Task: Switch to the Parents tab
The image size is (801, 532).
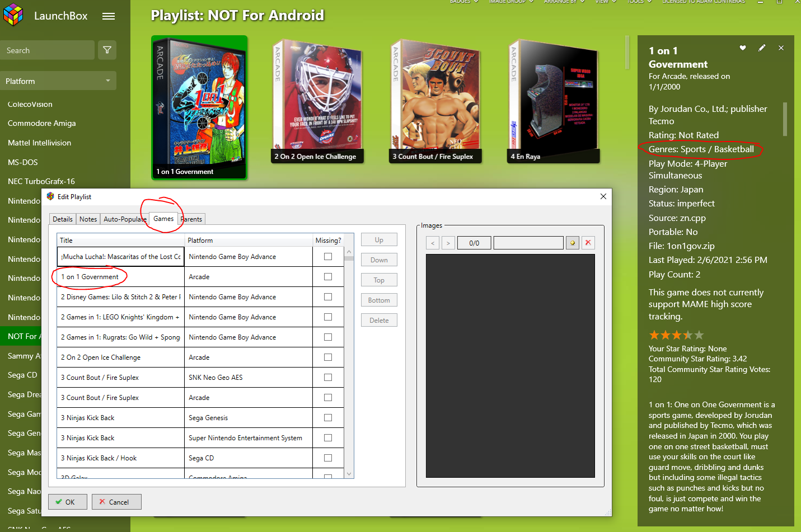Action: tap(191, 219)
